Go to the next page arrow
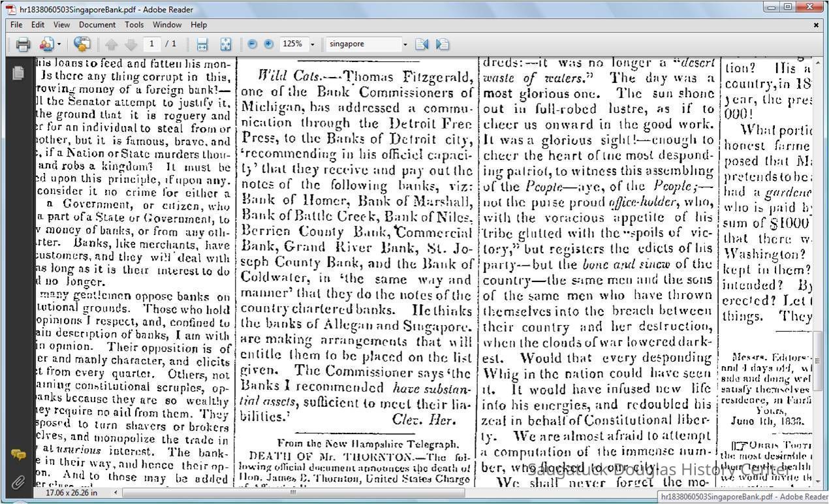Image resolution: width=829 pixels, height=504 pixels. (131, 44)
